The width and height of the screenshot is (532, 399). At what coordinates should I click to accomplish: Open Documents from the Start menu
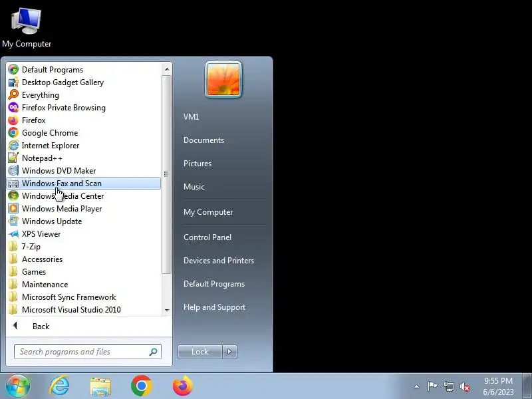(x=203, y=140)
